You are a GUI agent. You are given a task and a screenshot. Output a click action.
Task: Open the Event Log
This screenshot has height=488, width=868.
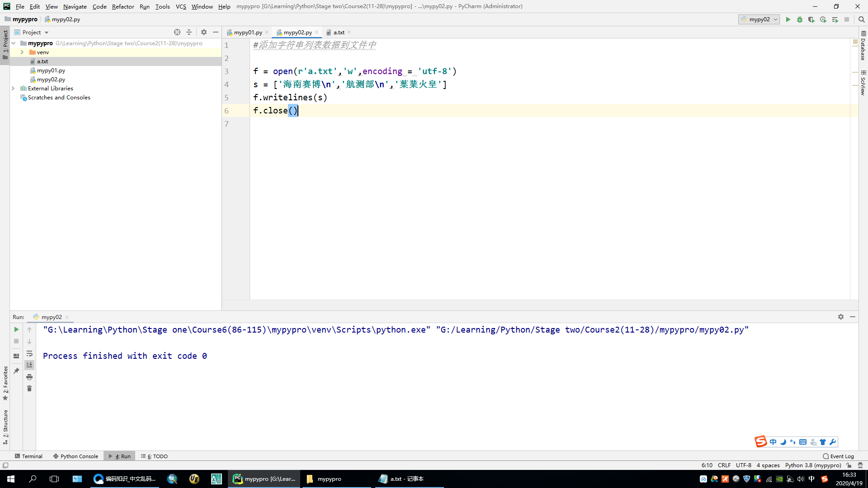838,456
